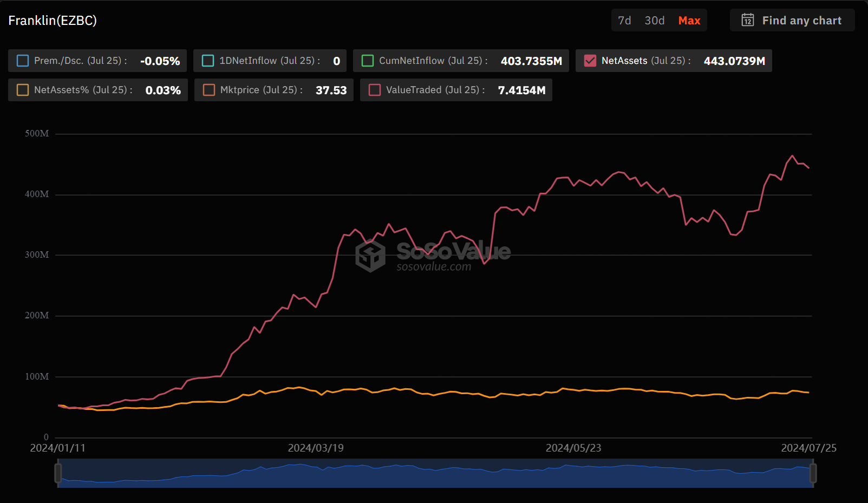Click the Prem./Dsc. value -0.05%
Screen dimensions: 868x503
[160, 61]
